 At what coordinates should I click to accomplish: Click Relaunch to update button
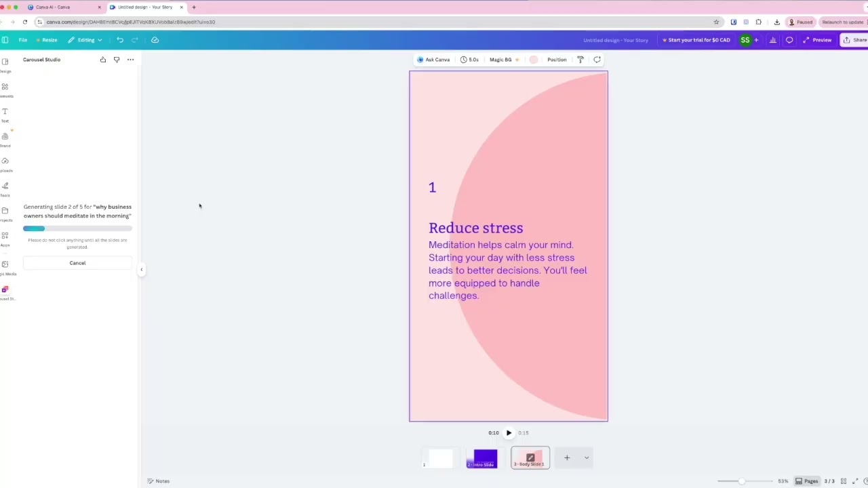tap(844, 22)
